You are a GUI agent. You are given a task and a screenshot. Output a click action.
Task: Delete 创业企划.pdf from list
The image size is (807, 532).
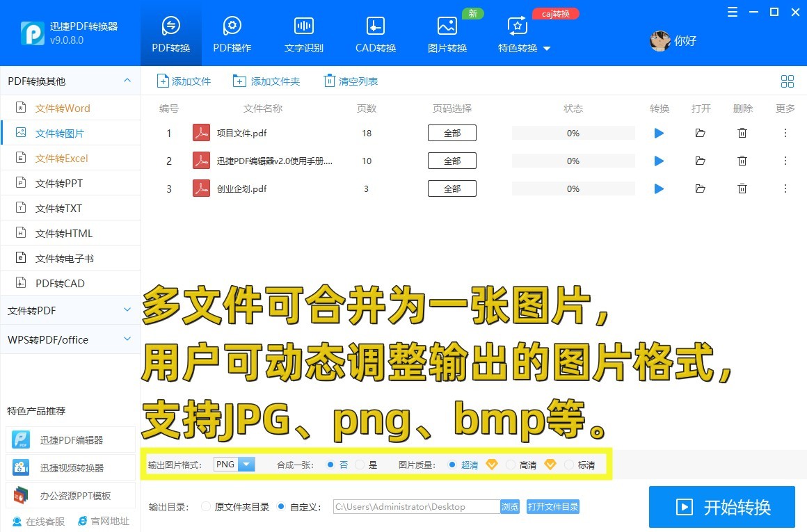[x=742, y=189]
